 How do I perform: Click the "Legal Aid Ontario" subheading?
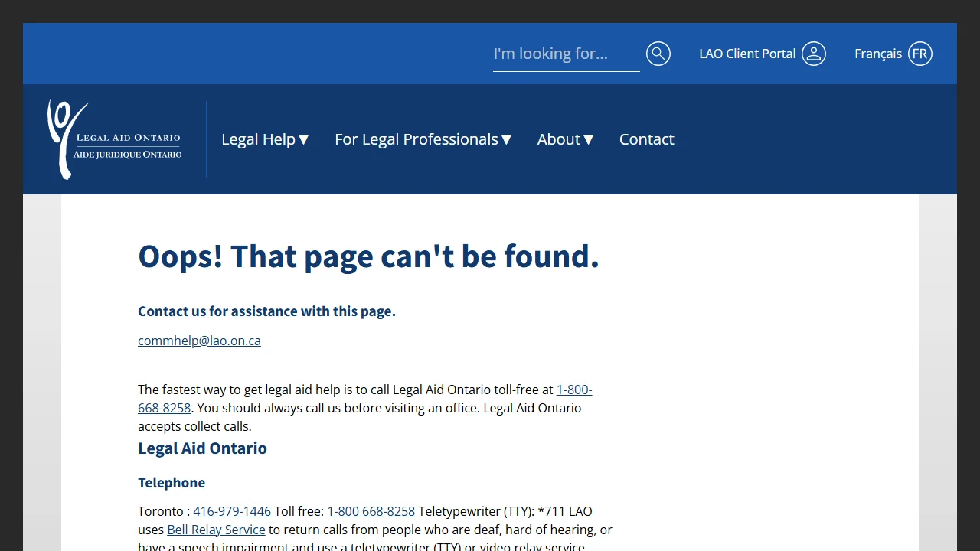202,448
